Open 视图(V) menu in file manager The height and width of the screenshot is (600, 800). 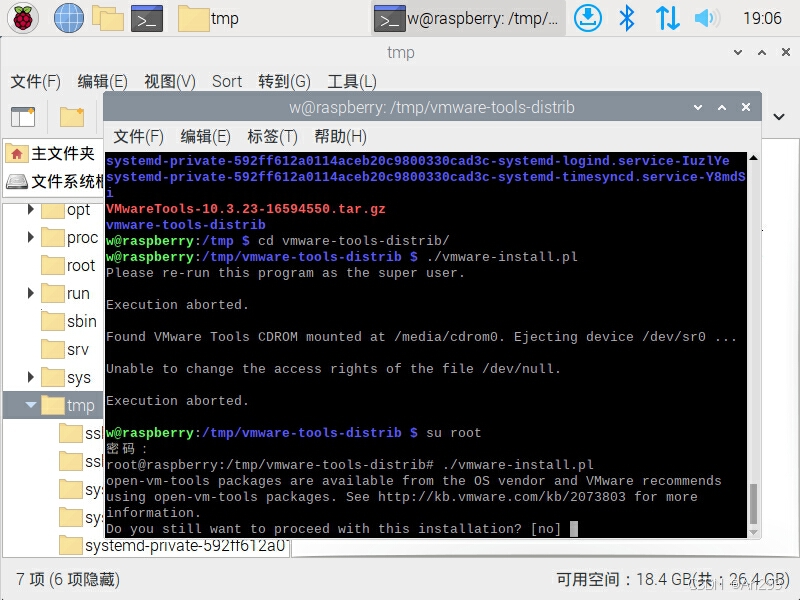click(169, 81)
